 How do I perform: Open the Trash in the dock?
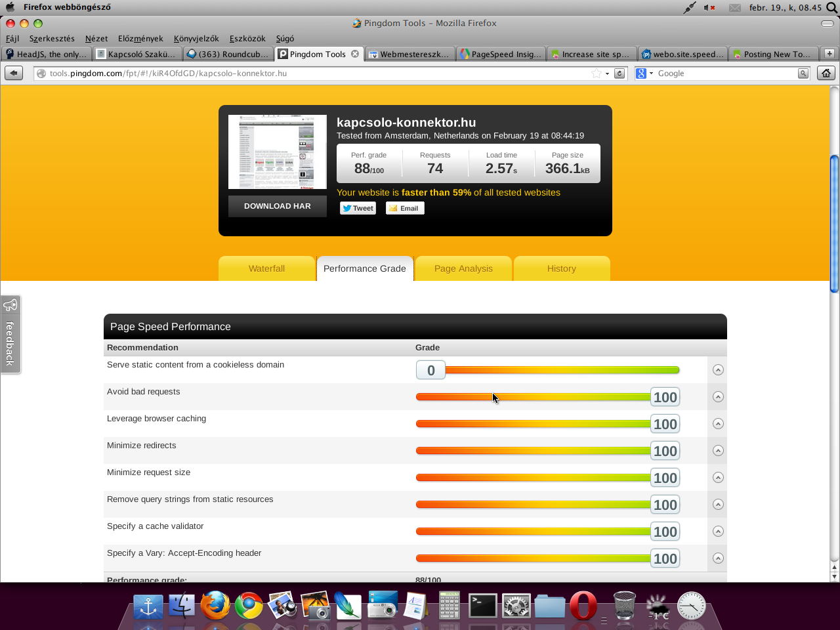point(624,606)
